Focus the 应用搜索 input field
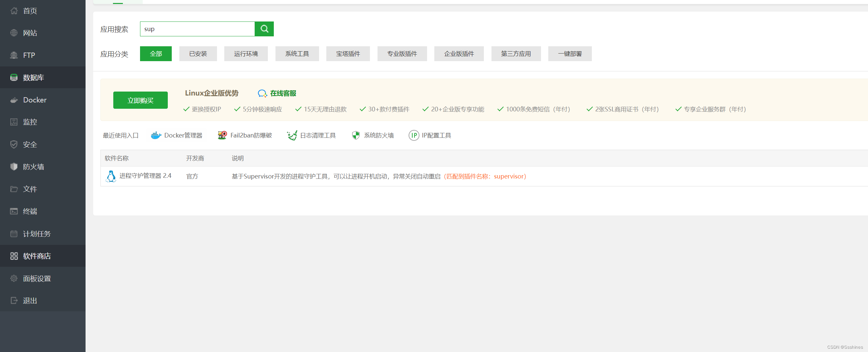Screen dimensions: 868x352 (197, 29)
